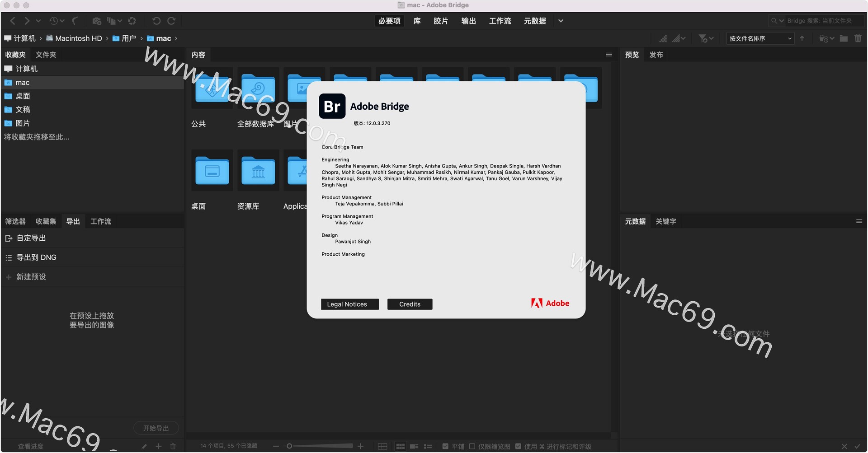Switch to list view icon
The image size is (868, 453).
(428, 446)
